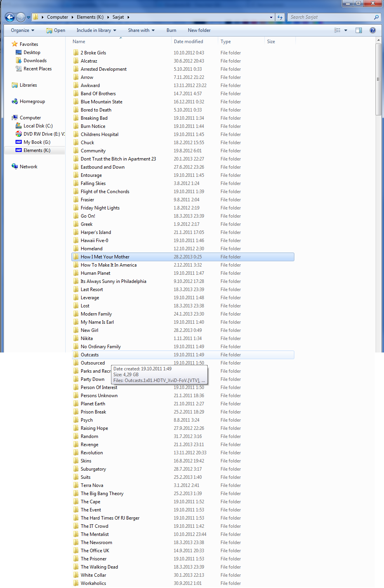Image resolution: width=384 pixels, height=588 pixels.
Task: Click the folder icon of Suits
Action: 76,477
